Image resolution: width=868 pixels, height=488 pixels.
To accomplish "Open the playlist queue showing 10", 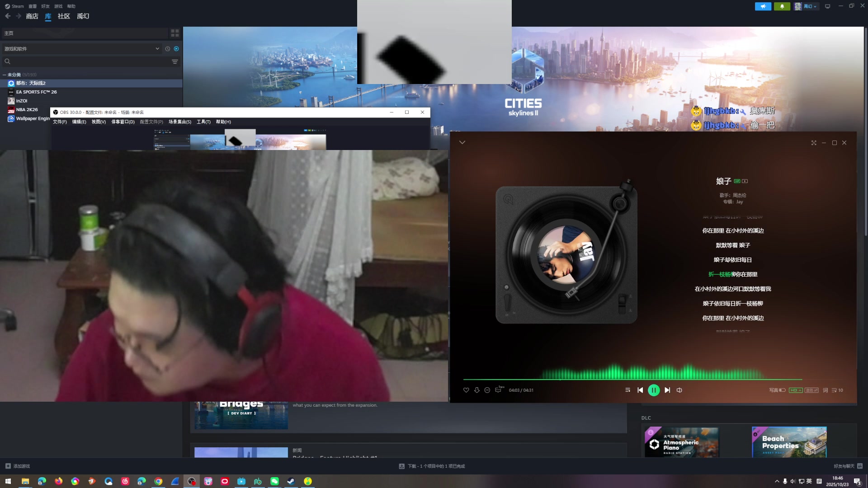I will (x=837, y=390).
